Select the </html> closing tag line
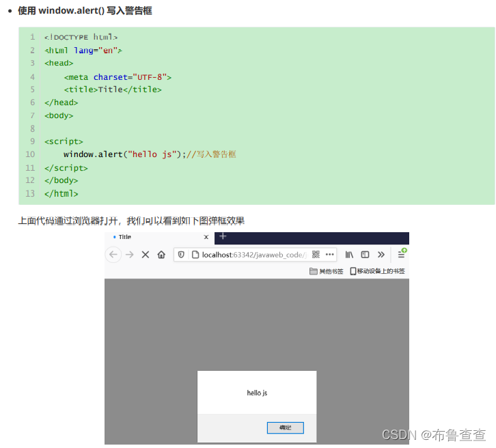Viewport: 496px width, 448px height. [61, 193]
